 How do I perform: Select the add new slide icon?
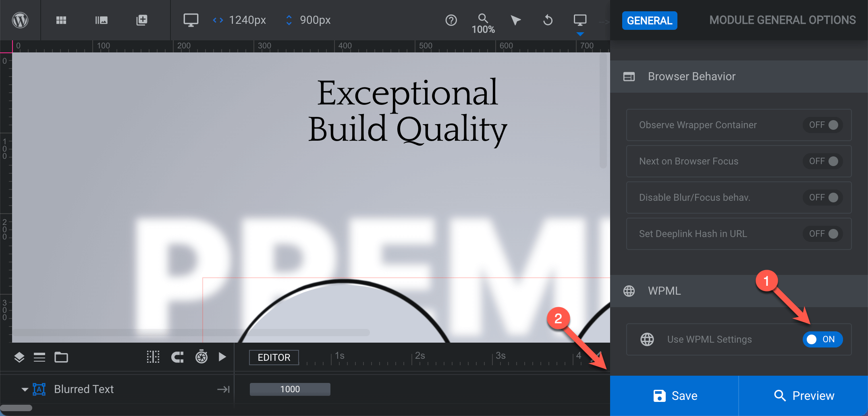click(141, 20)
